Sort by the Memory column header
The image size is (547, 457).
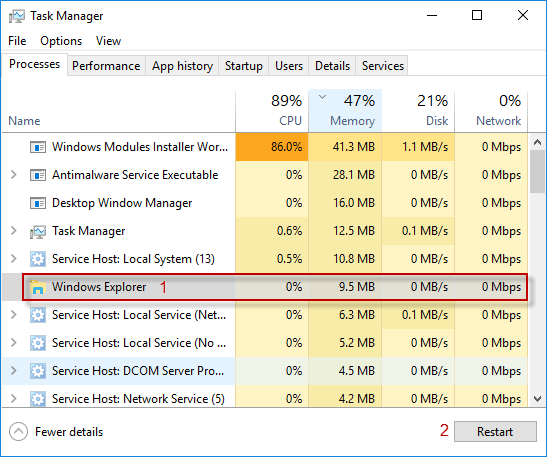click(345, 111)
